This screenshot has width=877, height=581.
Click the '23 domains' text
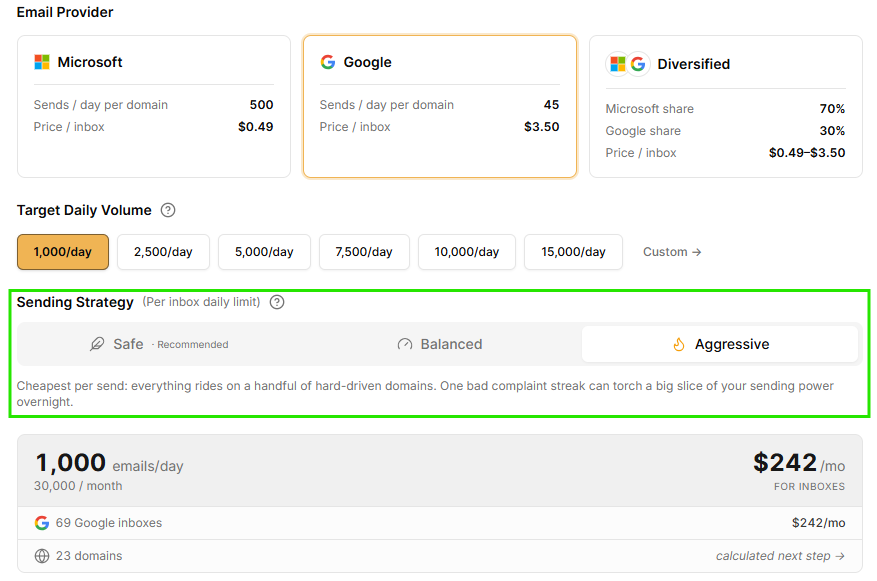(89, 556)
